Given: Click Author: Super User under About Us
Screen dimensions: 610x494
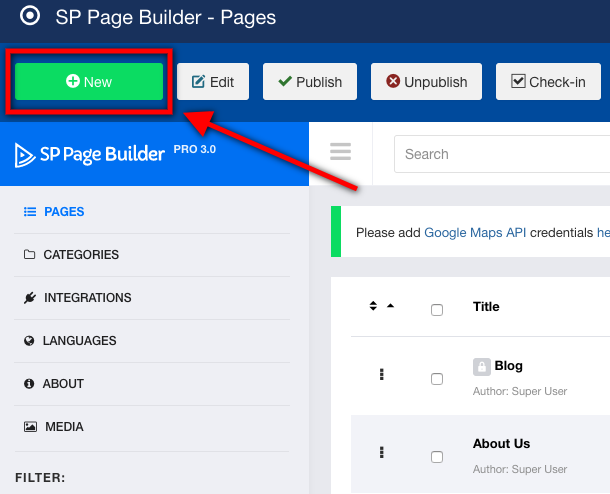Looking at the screenshot, I should point(520,469).
